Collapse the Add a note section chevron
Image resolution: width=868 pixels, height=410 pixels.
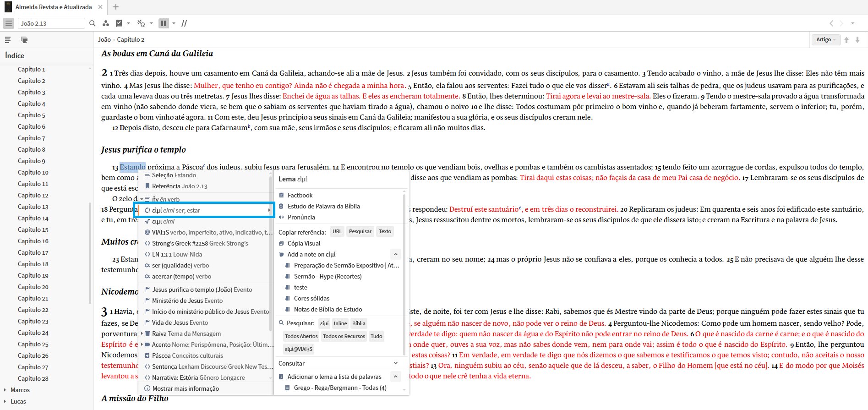tap(395, 254)
